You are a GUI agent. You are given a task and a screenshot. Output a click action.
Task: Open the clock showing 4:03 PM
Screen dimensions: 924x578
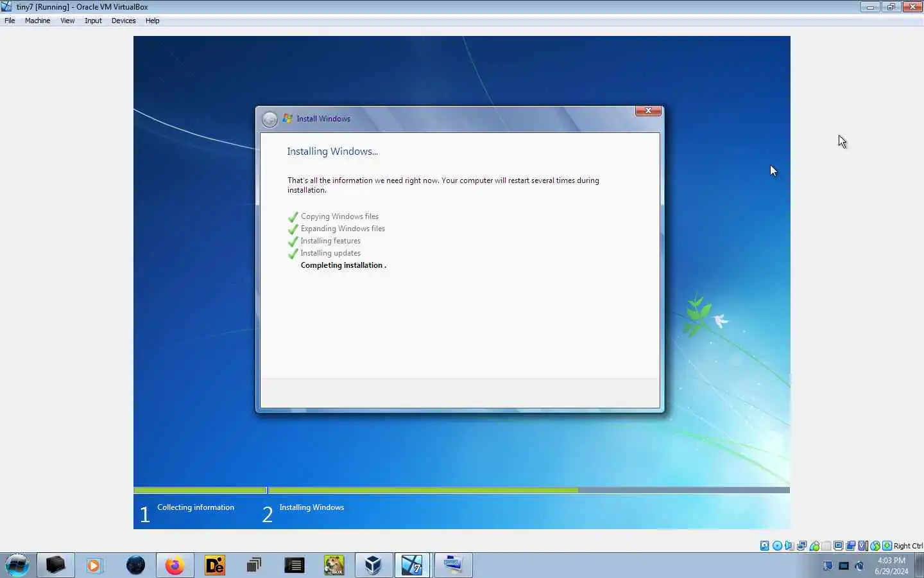891,566
